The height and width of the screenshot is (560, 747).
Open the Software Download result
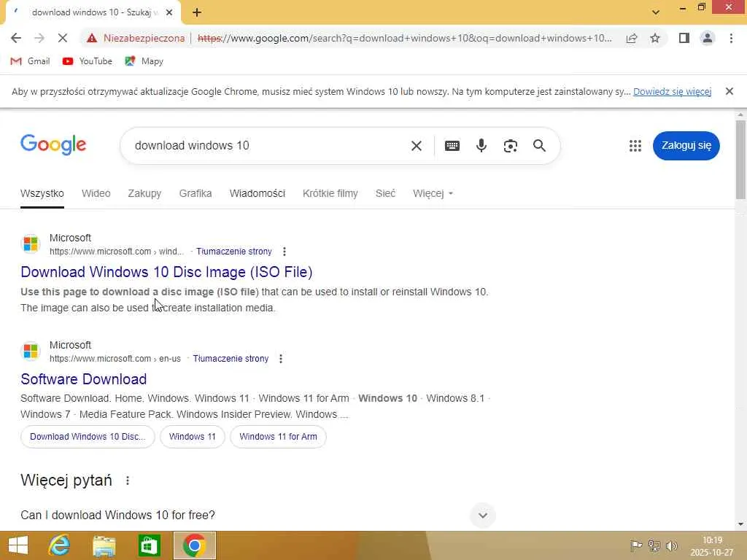click(83, 379)
